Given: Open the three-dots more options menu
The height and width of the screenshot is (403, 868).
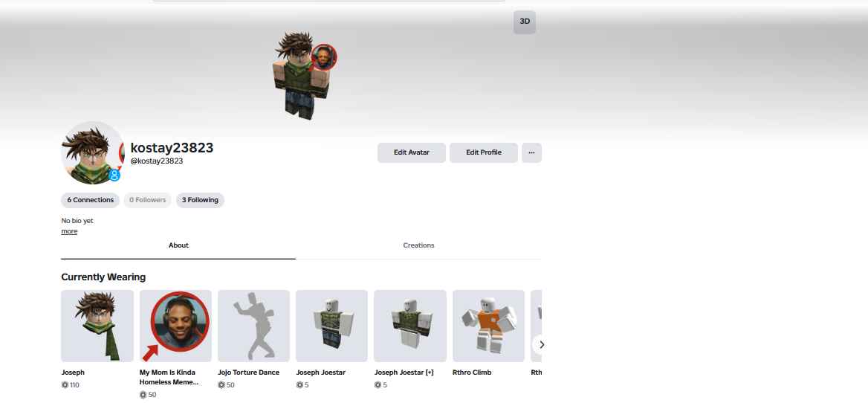Looking at the screenshot, I should pyautogui.click(x=531, y=152).
